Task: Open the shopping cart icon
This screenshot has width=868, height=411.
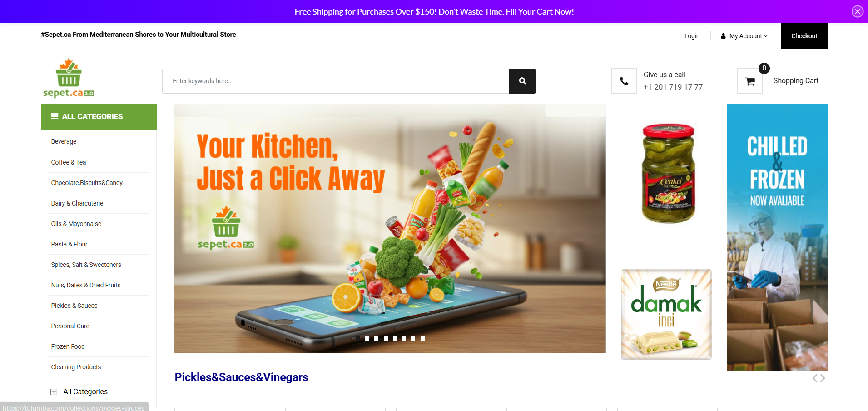Action: tap(750, 81)
